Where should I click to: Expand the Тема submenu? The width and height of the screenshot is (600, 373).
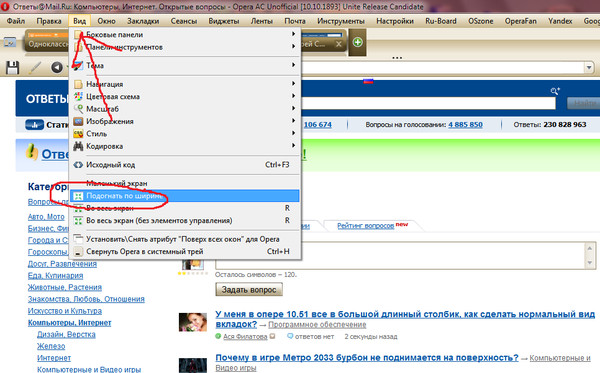pos(293,65)
